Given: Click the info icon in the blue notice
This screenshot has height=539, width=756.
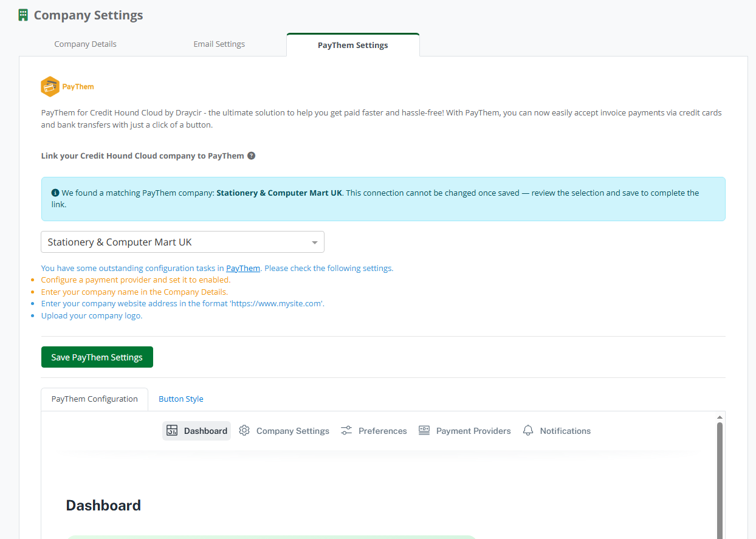Looking at the screenshot, I should click(x=56, y=193).
